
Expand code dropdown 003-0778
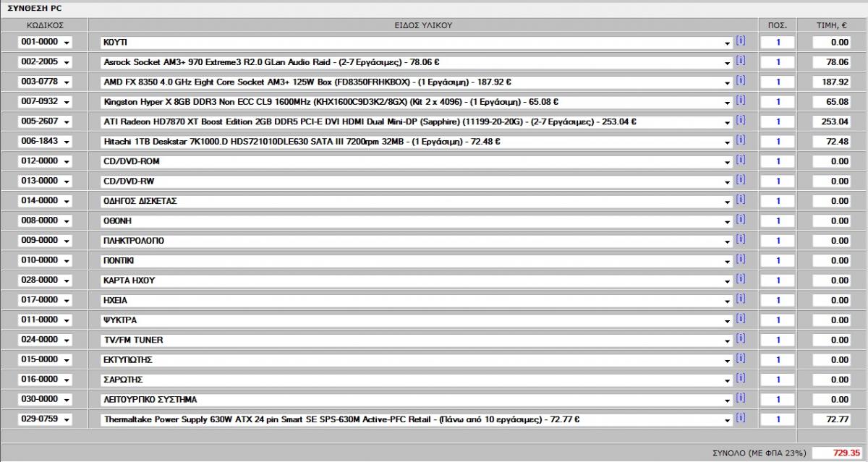[x=45, y=82]
